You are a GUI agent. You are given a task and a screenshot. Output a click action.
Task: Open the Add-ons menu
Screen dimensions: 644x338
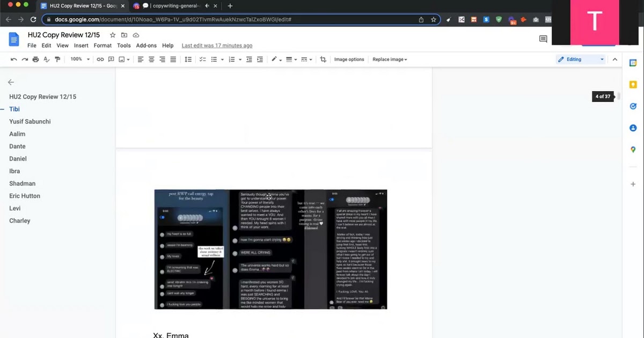(x=146, y=46)
